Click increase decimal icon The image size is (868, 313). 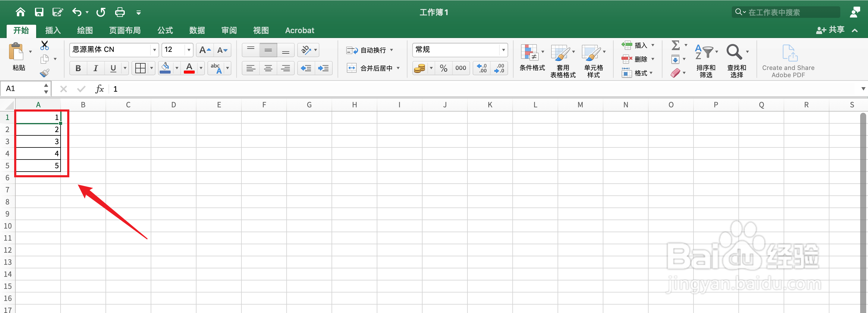[x=482, y=68]
